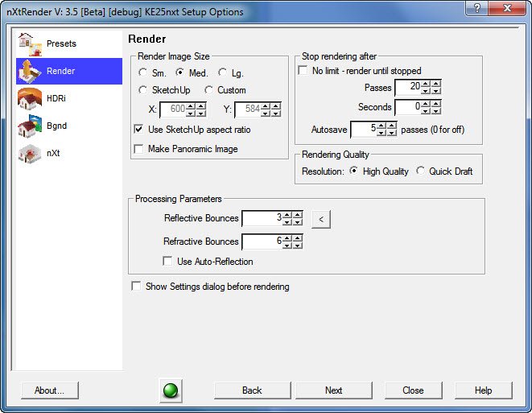Select Quick Draft resolution

[420, 171]
